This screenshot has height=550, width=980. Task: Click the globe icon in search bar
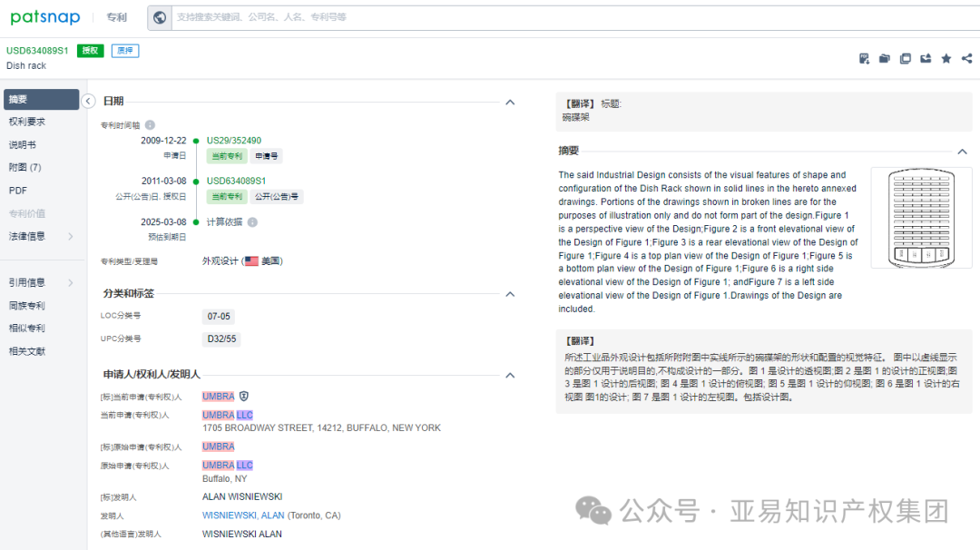(x=160, y=17)
